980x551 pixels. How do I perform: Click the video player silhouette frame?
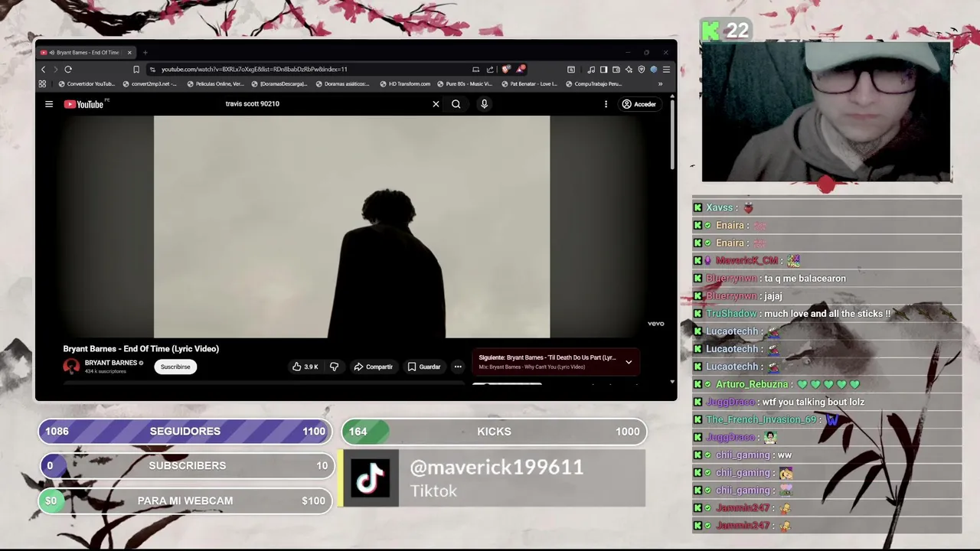351,227
